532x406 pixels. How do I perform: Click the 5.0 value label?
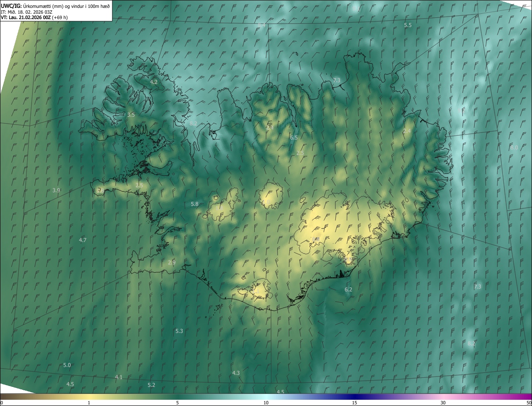coord(67,365)
